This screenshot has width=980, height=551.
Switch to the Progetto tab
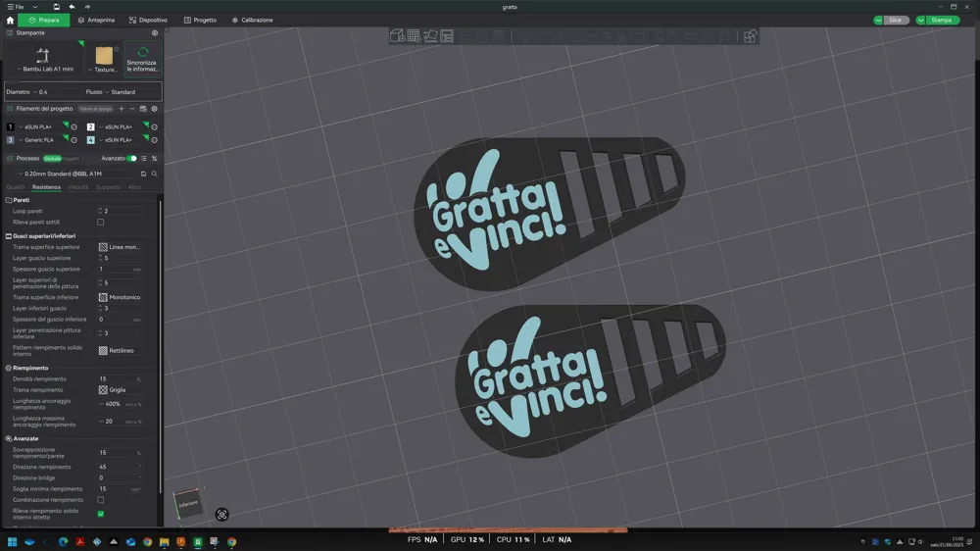coord(200,20)
